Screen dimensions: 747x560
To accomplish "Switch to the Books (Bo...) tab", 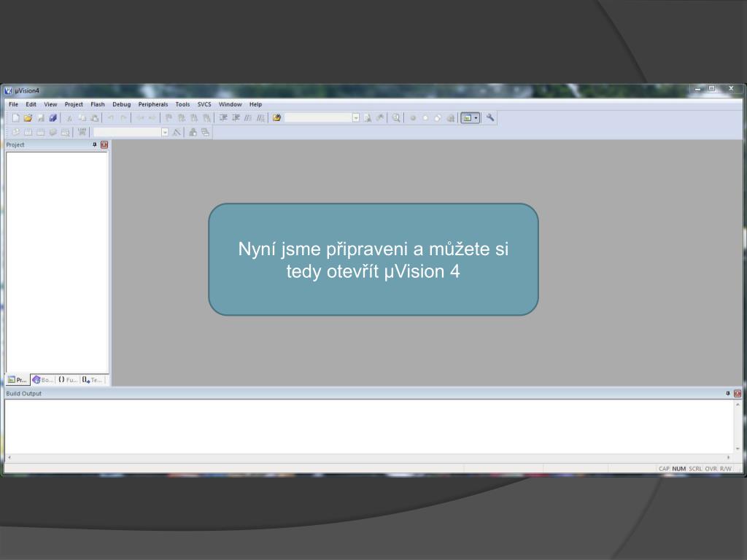I will pyautogui.click(x=43, y=379).
